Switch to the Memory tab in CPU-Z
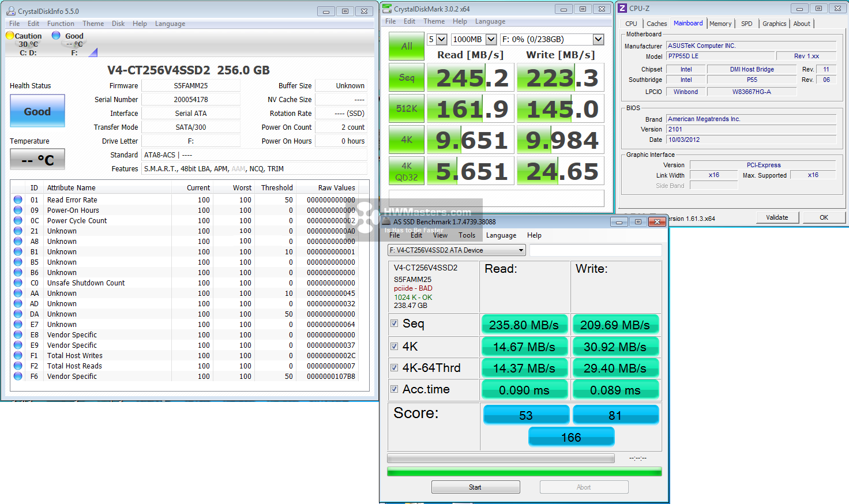 click(720, 24)
